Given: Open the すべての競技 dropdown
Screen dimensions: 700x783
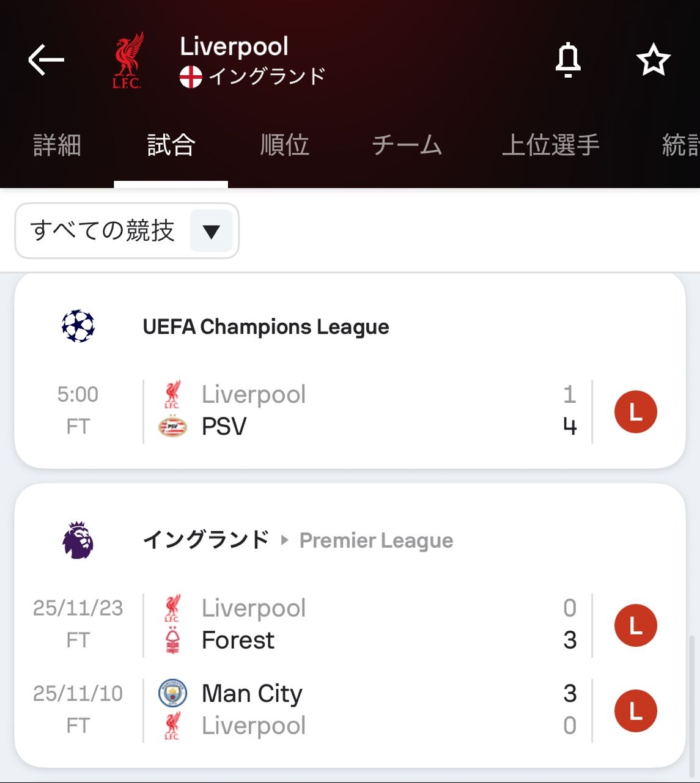Looking at the screenshot, I should point(103,231).
